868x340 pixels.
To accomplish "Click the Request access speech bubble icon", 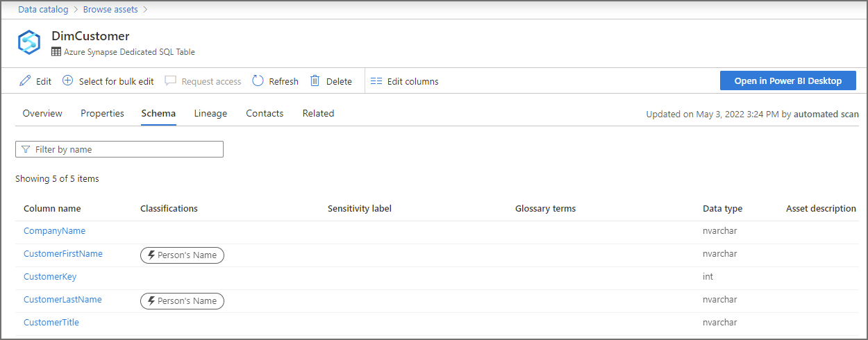I will (171, 81).
